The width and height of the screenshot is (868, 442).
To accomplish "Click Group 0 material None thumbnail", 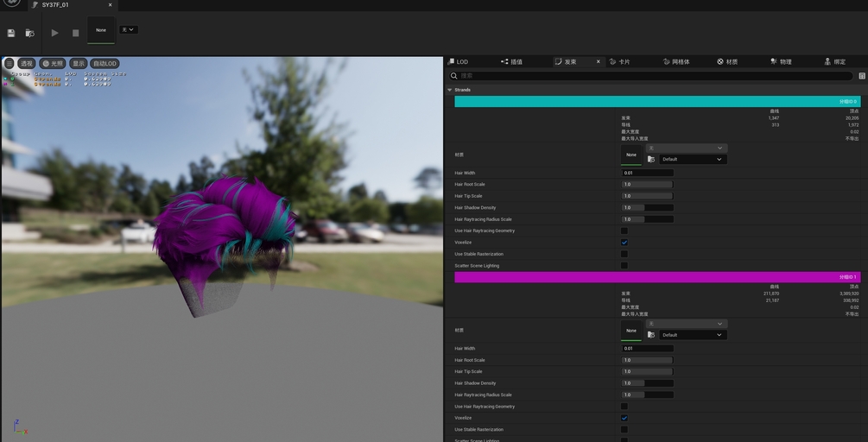I will click(x=631, y=155).
